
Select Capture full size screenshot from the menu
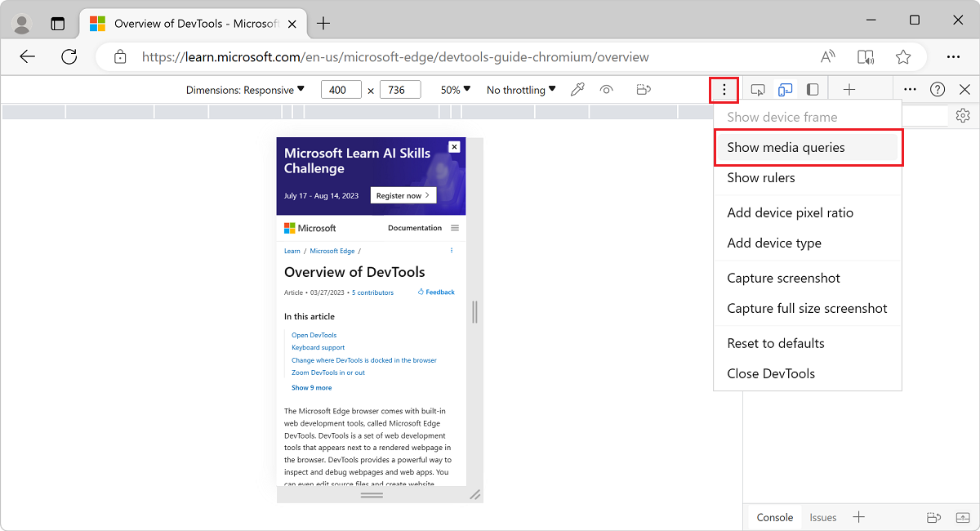tap(806, 309)
